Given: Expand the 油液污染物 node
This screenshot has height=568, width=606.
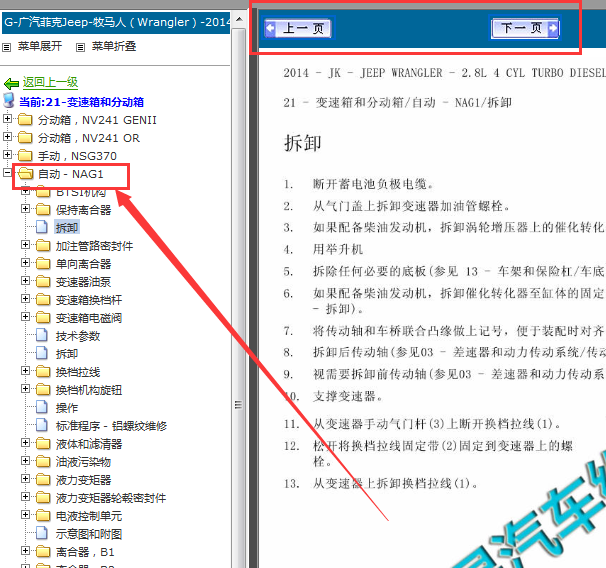Looking at the screenshot, I should point(25,461).
